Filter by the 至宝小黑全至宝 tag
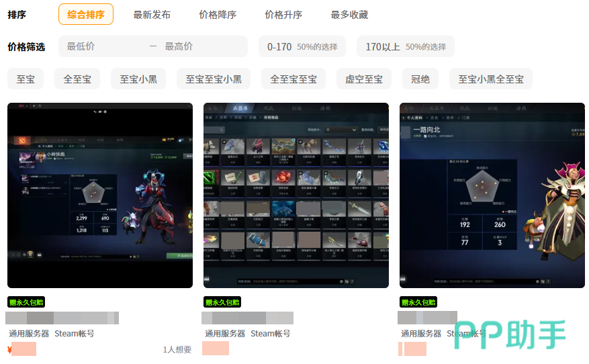This screenshot has height=364, width=589. click(490, 79)
